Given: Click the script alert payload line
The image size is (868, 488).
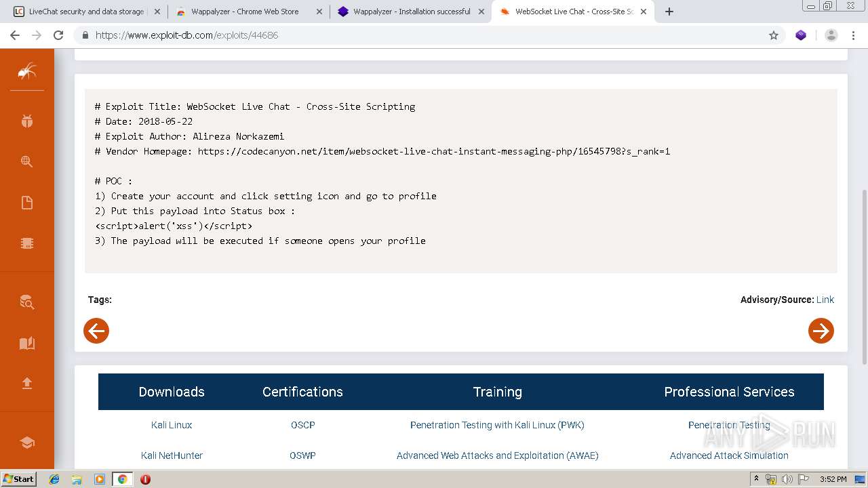Looking at the screenshot, I should [174, 226].
